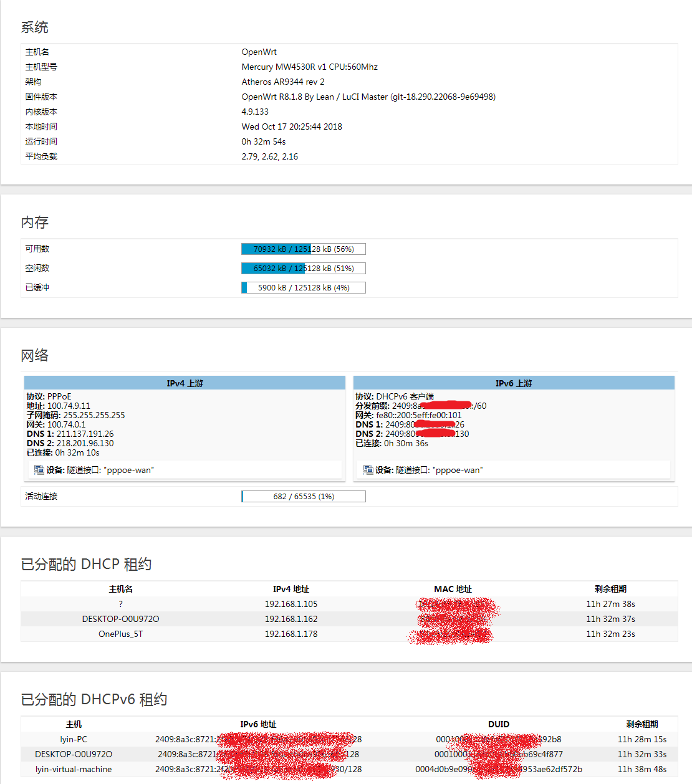Image resolution: width=692 pixels, height=784 pixels.
Task: Select the OnePlus_5T lease entry
Action: pyautogui.click(x=120, y=634)
